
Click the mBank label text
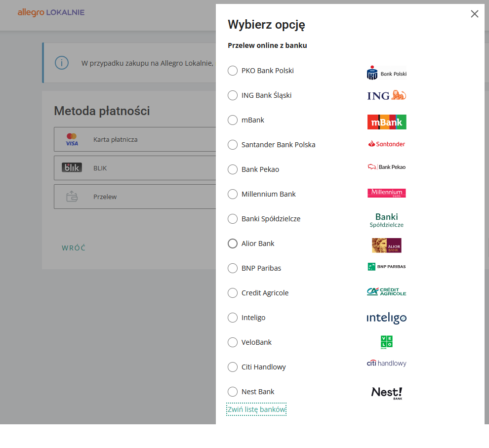253,120
